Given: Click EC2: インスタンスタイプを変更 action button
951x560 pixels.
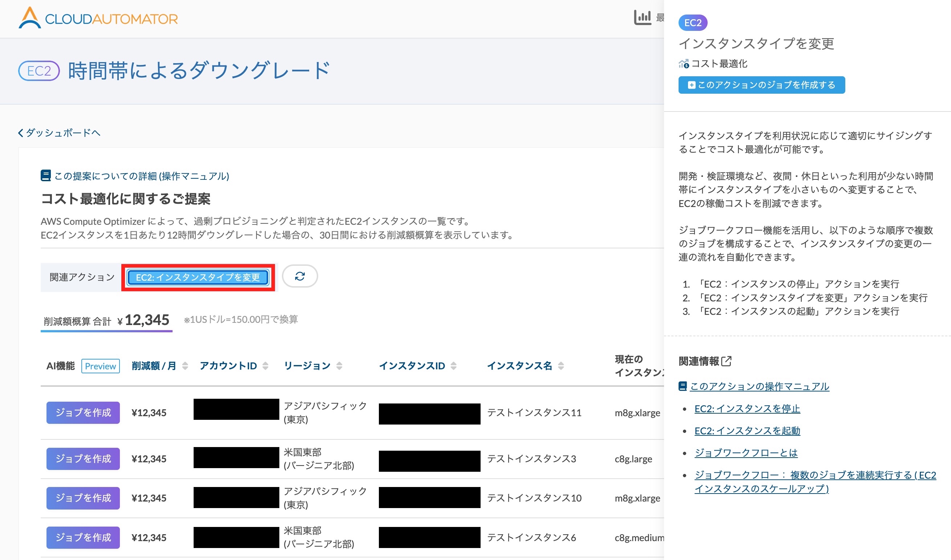Looking at the screenshot, I should (198, 277).
